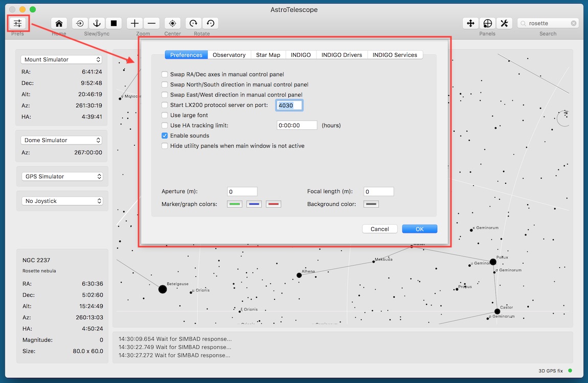Switch to the Observatory tab
588x383 pixels.
[x=229, y=55]
